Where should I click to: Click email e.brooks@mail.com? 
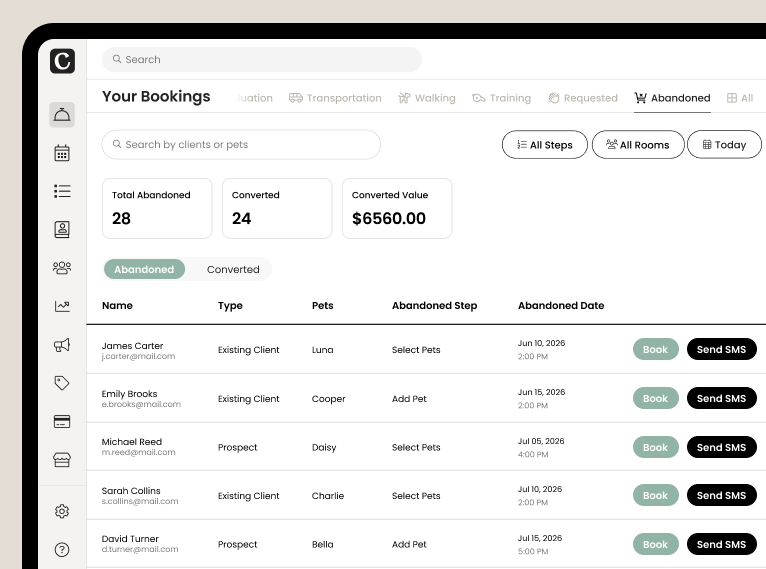click(141, 404)
